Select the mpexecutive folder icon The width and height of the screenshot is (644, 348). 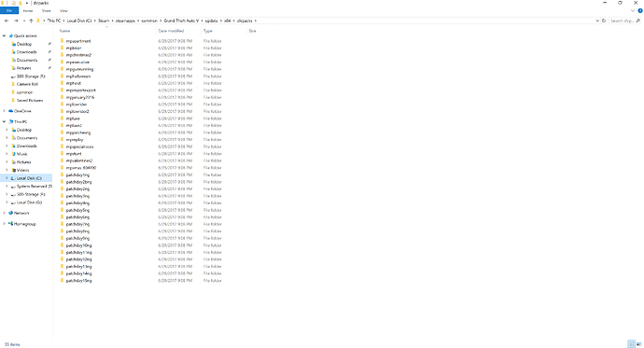(62, 62)
